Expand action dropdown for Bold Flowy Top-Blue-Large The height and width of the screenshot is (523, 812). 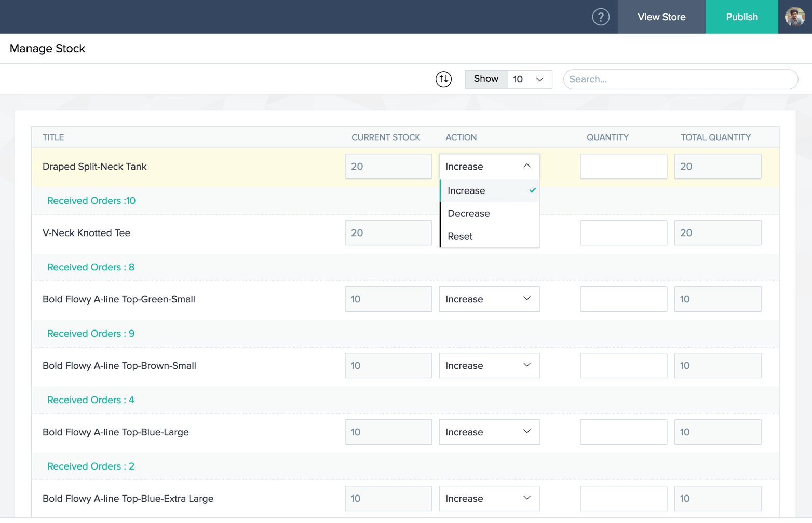[x=489, y=432]
